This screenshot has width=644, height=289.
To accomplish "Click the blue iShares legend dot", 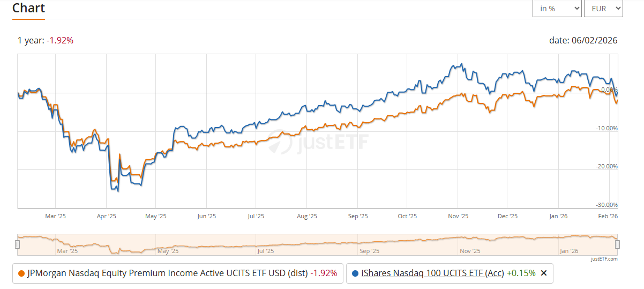I will (x=355, y=273).
